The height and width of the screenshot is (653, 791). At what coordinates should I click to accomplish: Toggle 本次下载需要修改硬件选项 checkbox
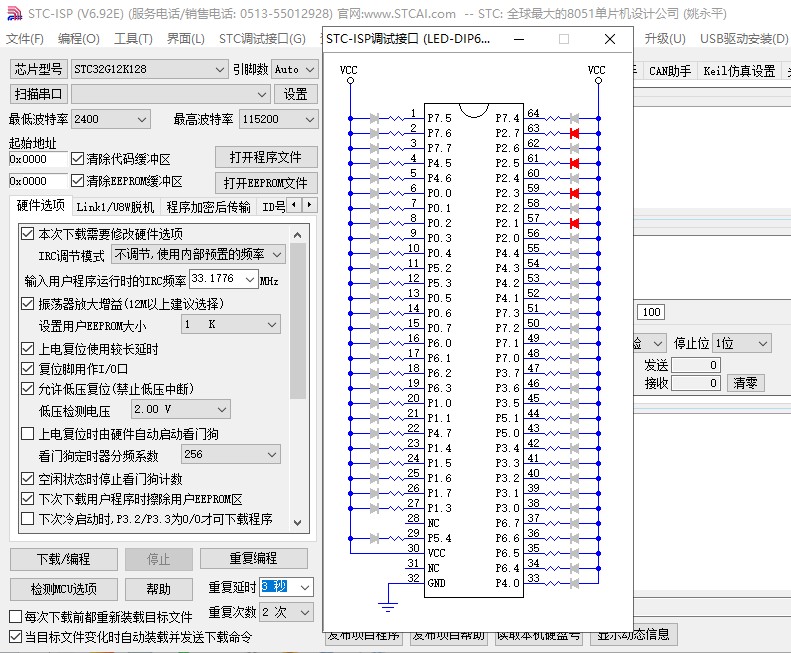coord(27,234)
